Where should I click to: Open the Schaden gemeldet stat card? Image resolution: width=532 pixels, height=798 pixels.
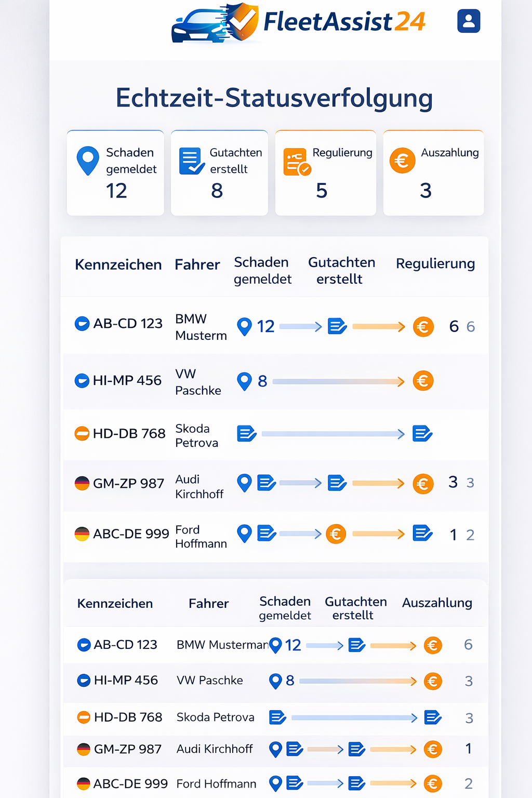pos(115,172)
